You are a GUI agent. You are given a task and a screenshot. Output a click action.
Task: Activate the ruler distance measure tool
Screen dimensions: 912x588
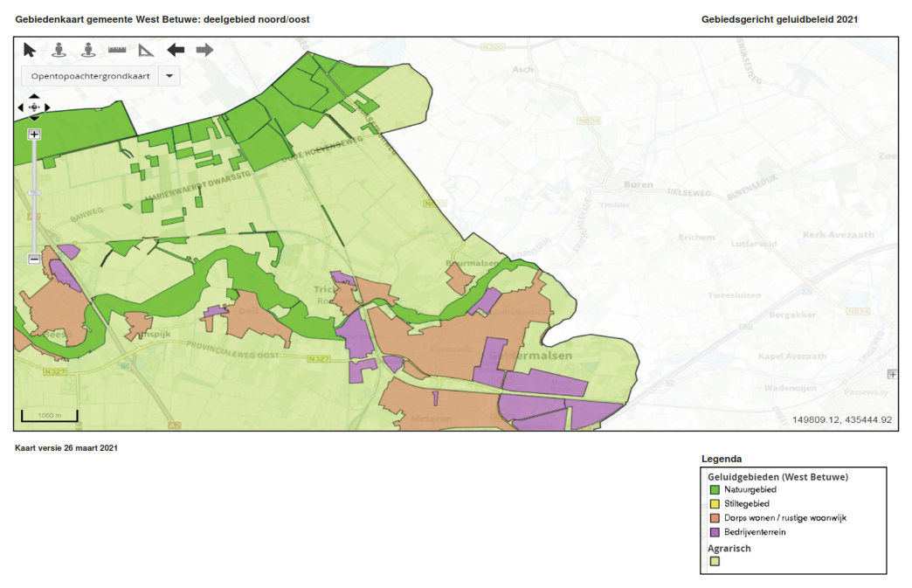click(x=117, y=50)
